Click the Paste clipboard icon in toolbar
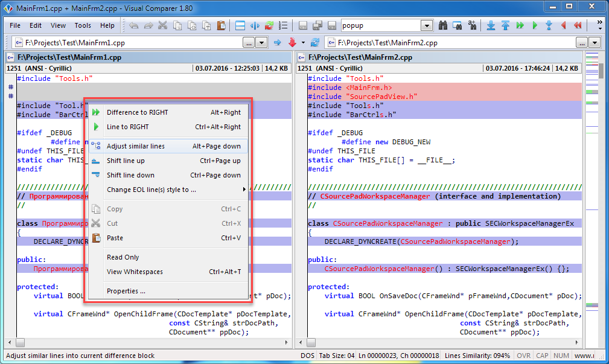 (x=221, y=26)
